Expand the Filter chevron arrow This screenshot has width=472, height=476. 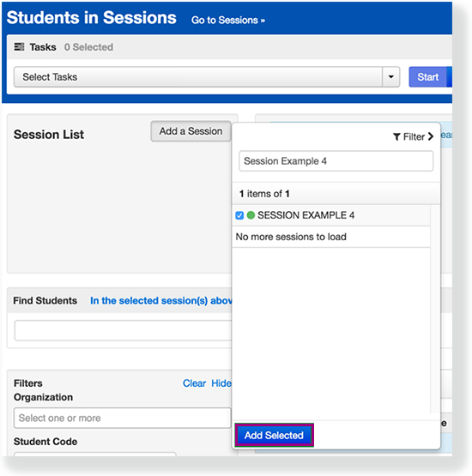click(431, 136)
